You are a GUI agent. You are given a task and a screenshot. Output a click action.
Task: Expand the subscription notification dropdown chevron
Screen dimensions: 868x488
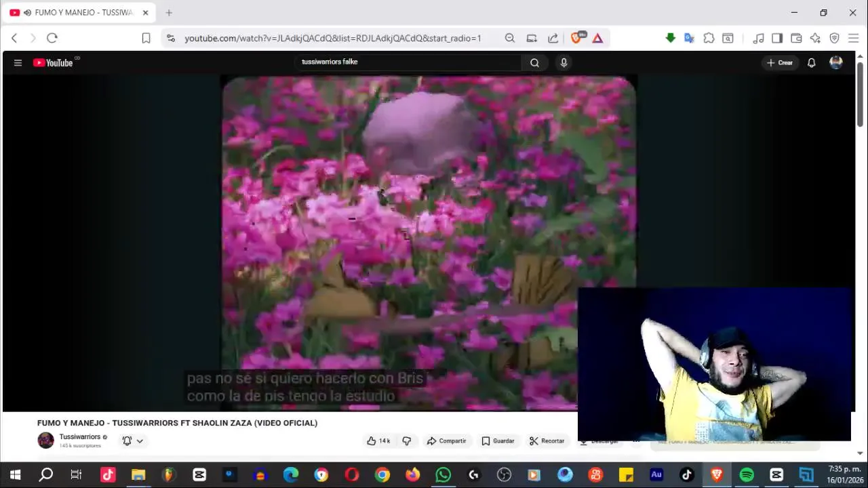pyautogui.click(x=140, y=441)
